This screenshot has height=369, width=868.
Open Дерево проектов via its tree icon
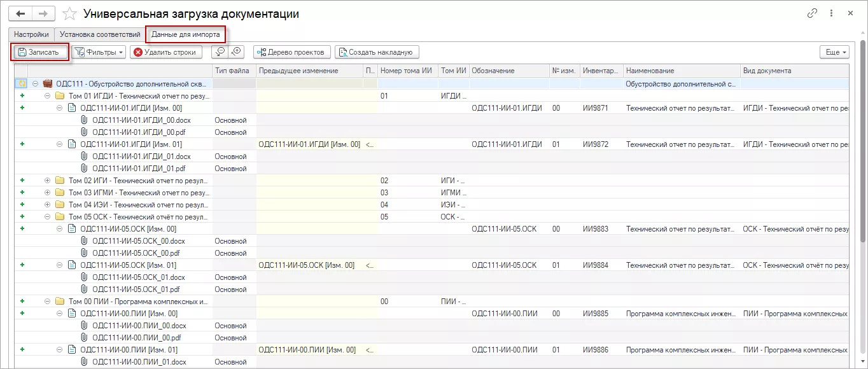point(260,52)
